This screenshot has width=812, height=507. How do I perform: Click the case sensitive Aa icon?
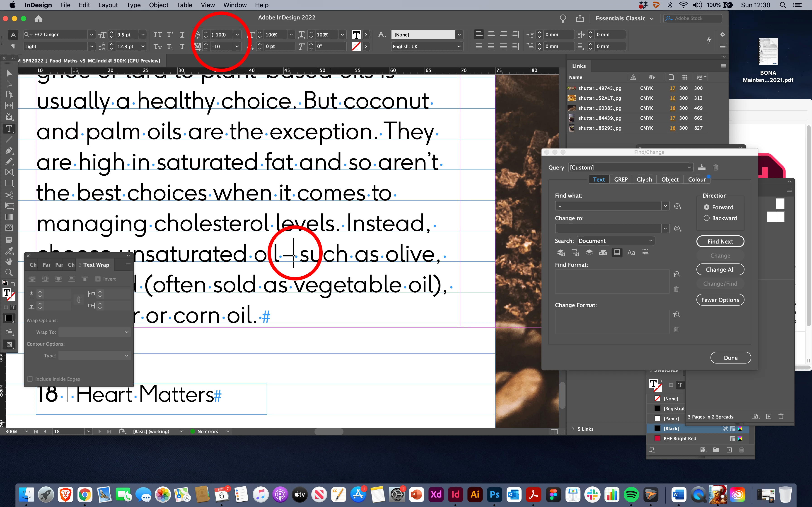tap(631, 253)
